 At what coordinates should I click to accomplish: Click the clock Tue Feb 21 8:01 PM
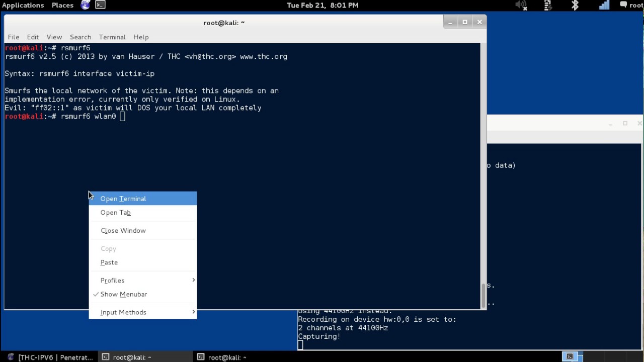(323, 5)
